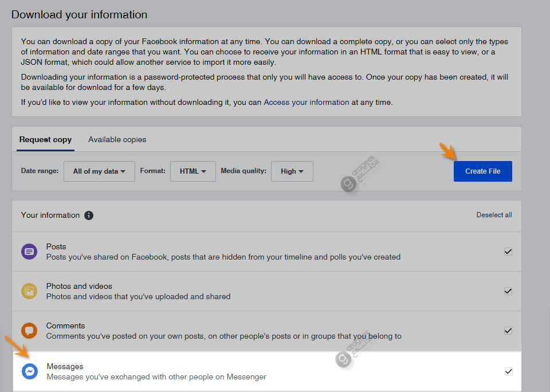This screenshot has width=550, height=392.
Task: Click the blue Messenger icon
Action: [x=29, y=371]
